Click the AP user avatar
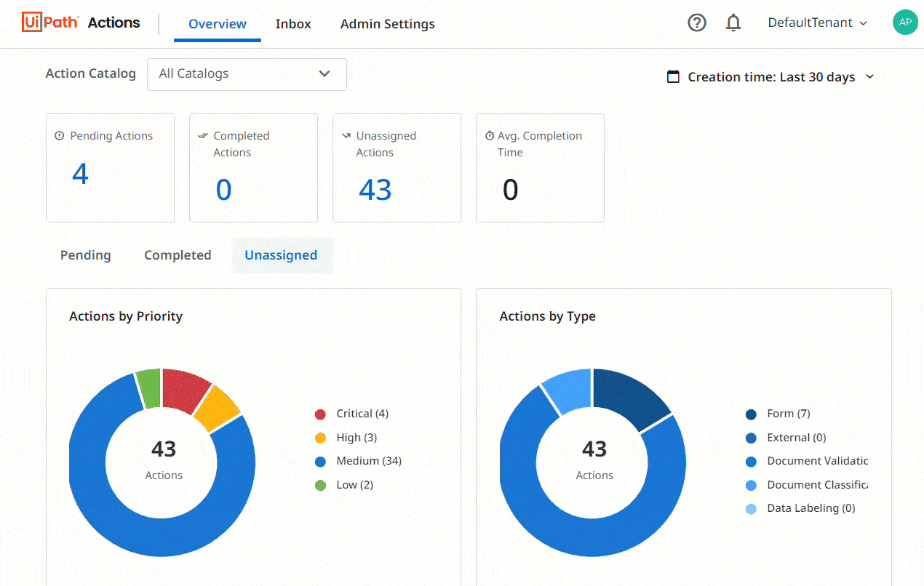This screenshot has height=586, width=924. point(905,23)
